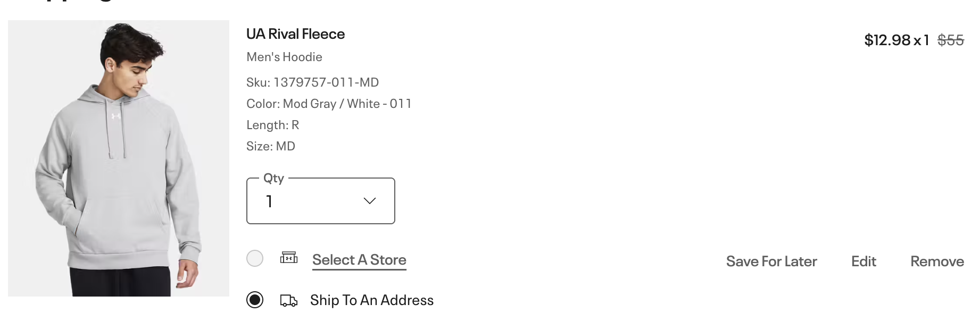Click the store pickup icon

[290, 259]
